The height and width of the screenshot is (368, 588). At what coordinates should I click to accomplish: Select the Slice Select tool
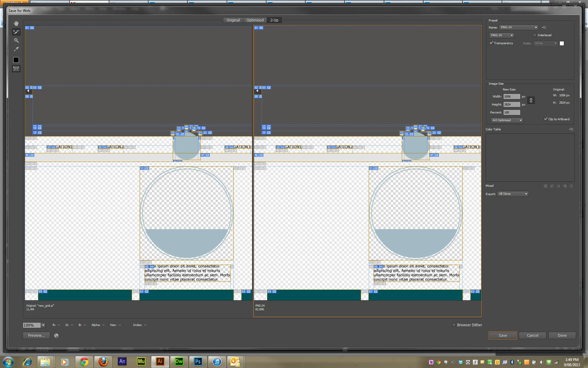point(16,32)
